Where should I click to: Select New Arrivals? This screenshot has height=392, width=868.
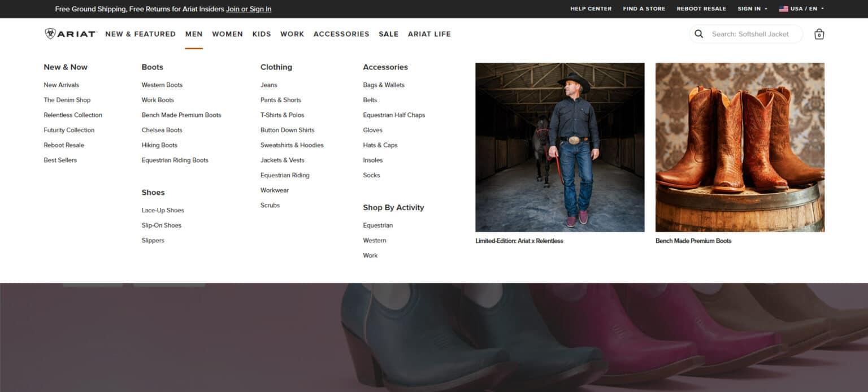click(x=61, y=85)
